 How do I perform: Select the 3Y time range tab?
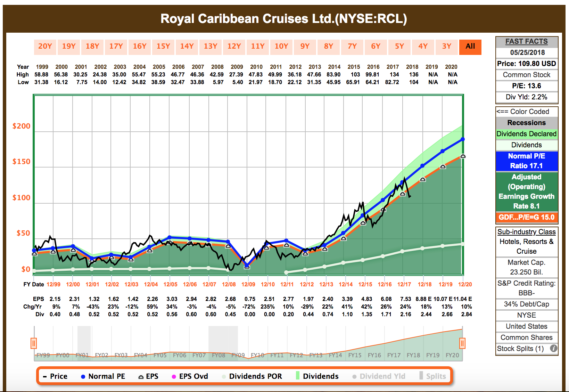447,47
